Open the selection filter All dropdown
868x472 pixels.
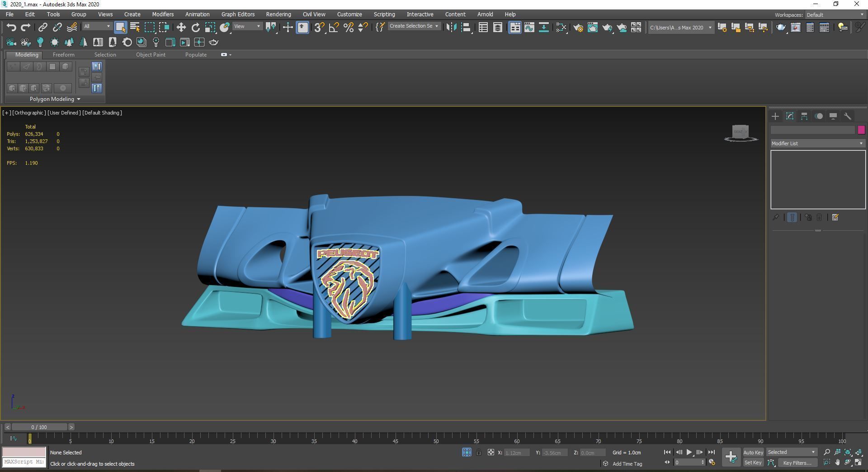tap(97, 27)
